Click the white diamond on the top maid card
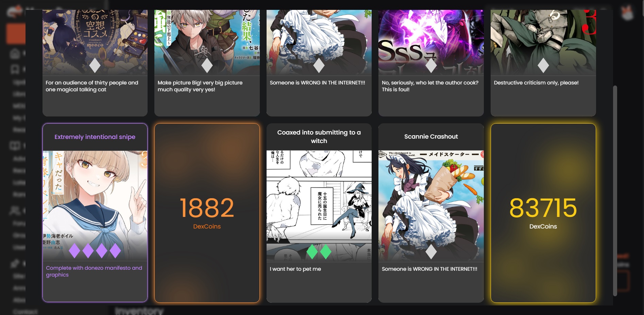 (x=319, y=66)
